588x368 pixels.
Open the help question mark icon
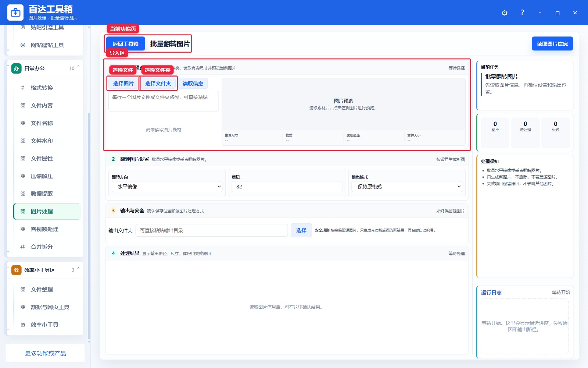522,13
